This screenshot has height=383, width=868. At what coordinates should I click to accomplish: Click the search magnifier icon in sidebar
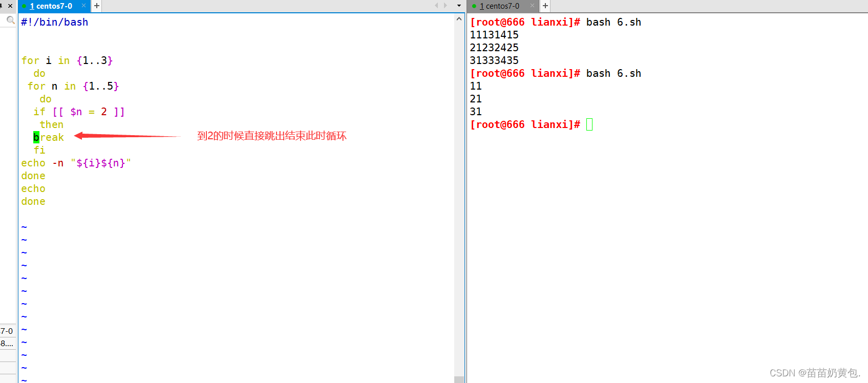10,20
